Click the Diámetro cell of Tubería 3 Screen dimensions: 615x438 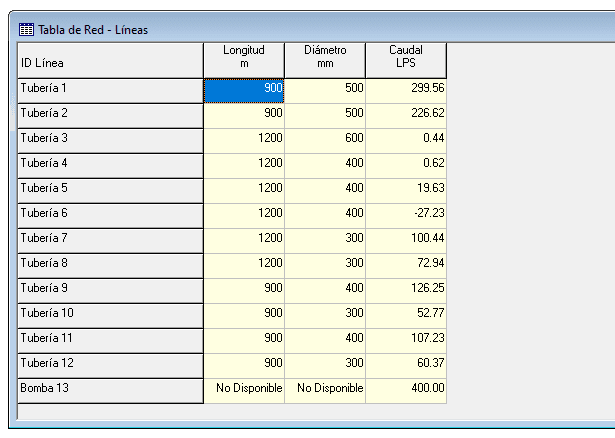325,138
